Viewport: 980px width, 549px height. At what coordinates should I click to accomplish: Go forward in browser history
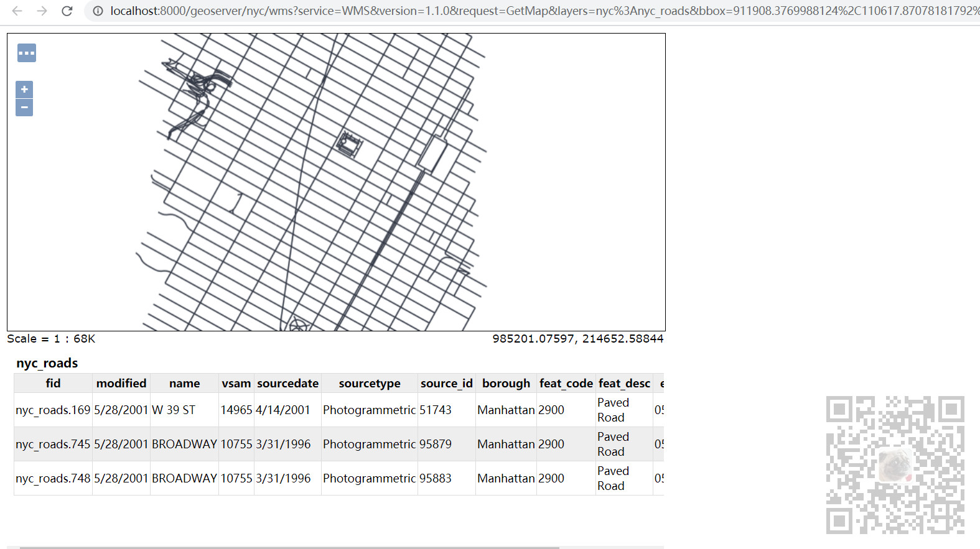point(42,11)
